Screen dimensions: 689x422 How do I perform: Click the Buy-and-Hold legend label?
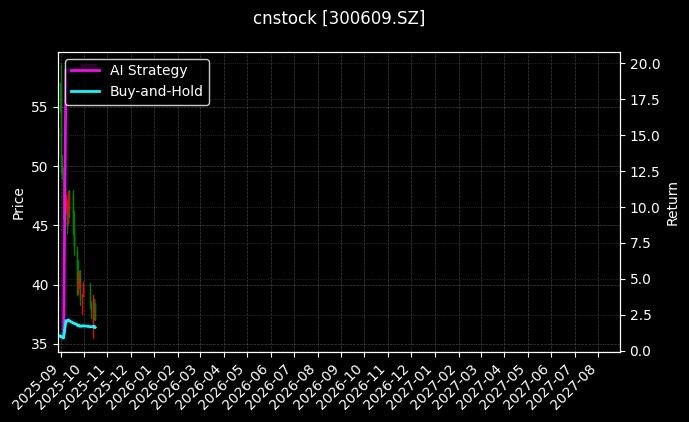(x=156, y=91)
